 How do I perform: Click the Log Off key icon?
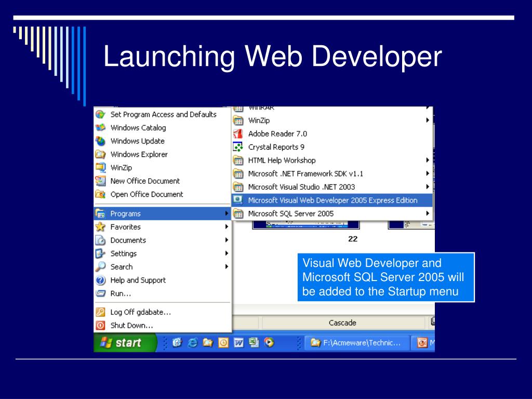coord(100,312)
